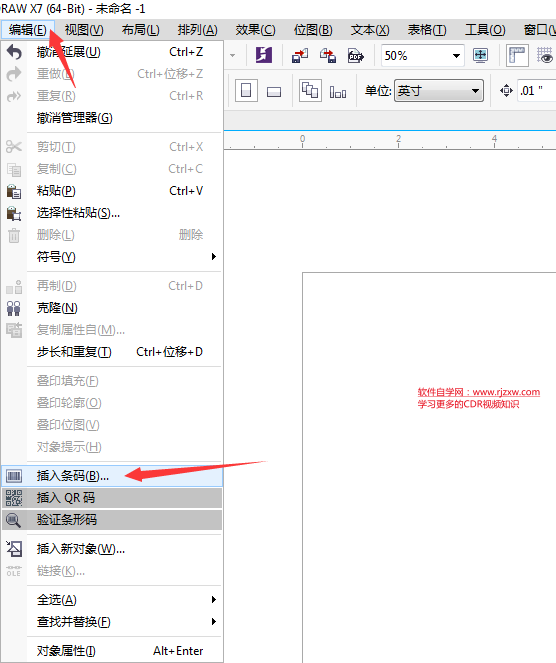Open 对象属性(I) object properties
Image resolution: width=556 pixels, height=663 pixels.
tap(112, 651)
